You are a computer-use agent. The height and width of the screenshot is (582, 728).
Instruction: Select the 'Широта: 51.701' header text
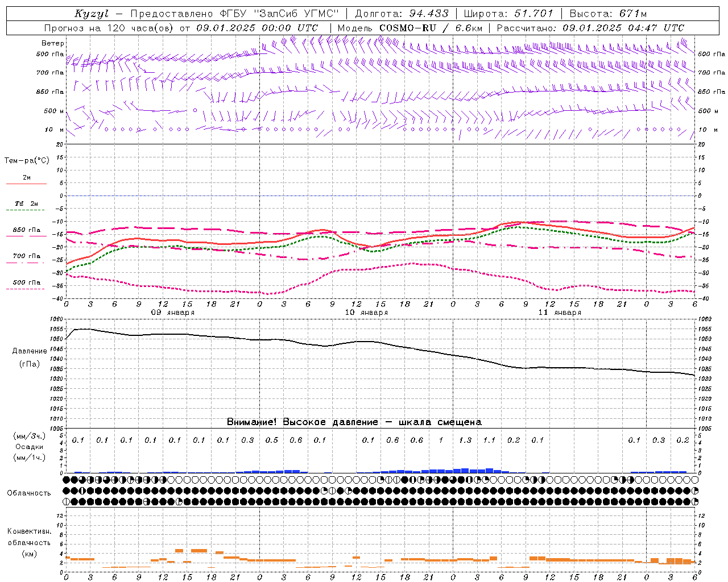[508, 14]
